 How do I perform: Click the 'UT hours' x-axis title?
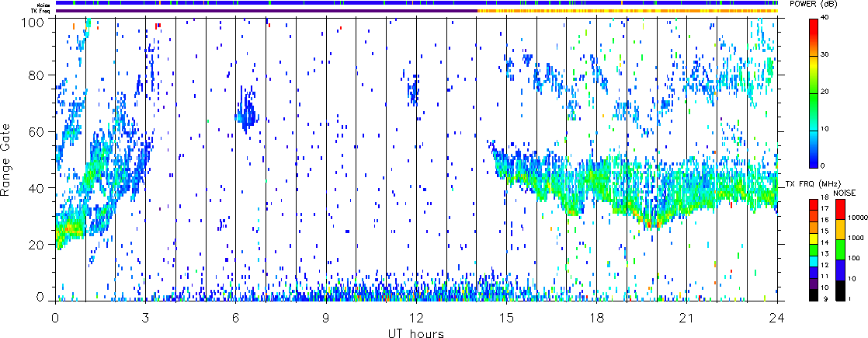pos(415,333)
